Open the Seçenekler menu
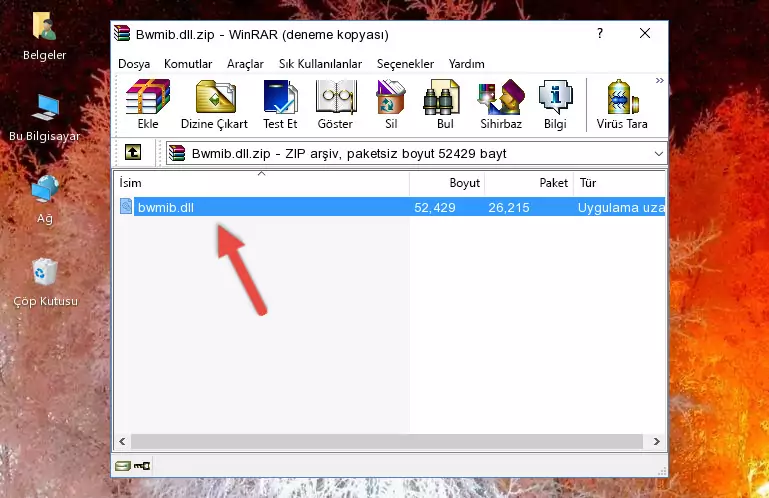769x498 pixels. click(405, 64)
